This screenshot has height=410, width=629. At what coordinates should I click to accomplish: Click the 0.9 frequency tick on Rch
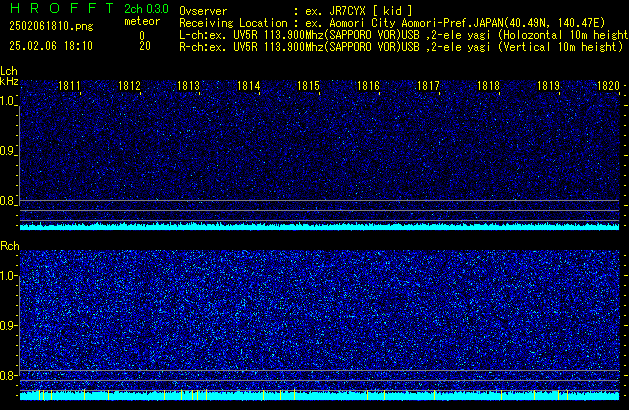click(7, 325)
